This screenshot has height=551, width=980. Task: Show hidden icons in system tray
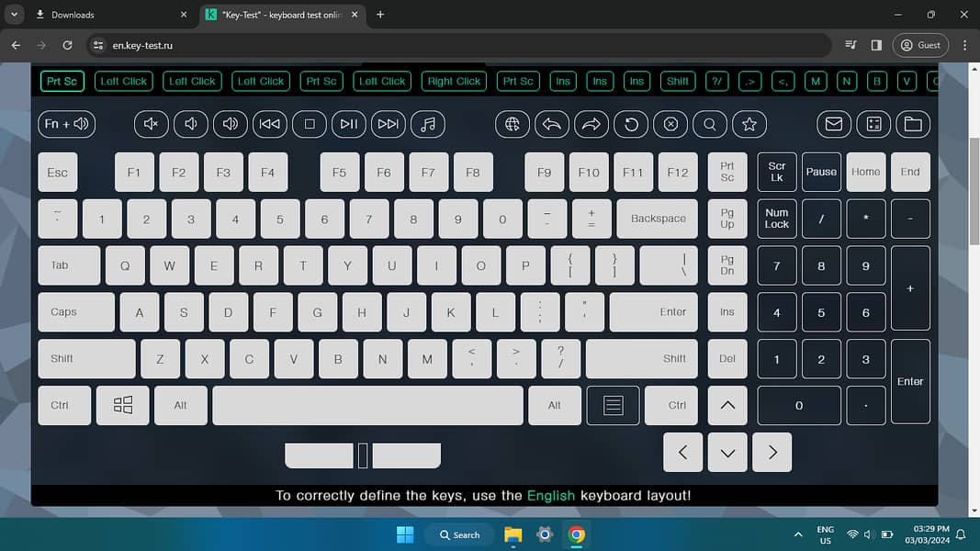(797, 534)
